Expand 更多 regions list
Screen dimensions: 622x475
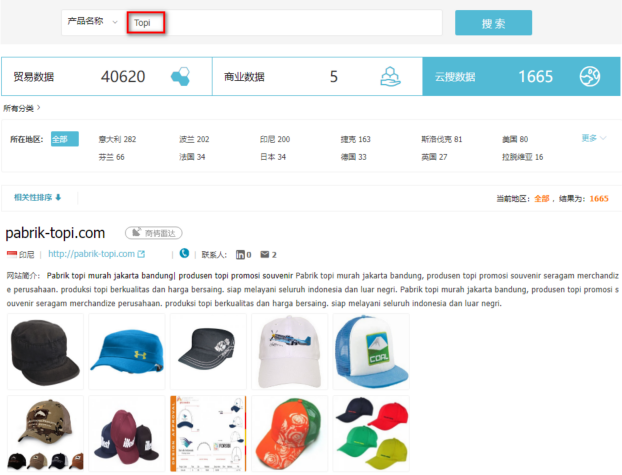click(x=594, y=138)
